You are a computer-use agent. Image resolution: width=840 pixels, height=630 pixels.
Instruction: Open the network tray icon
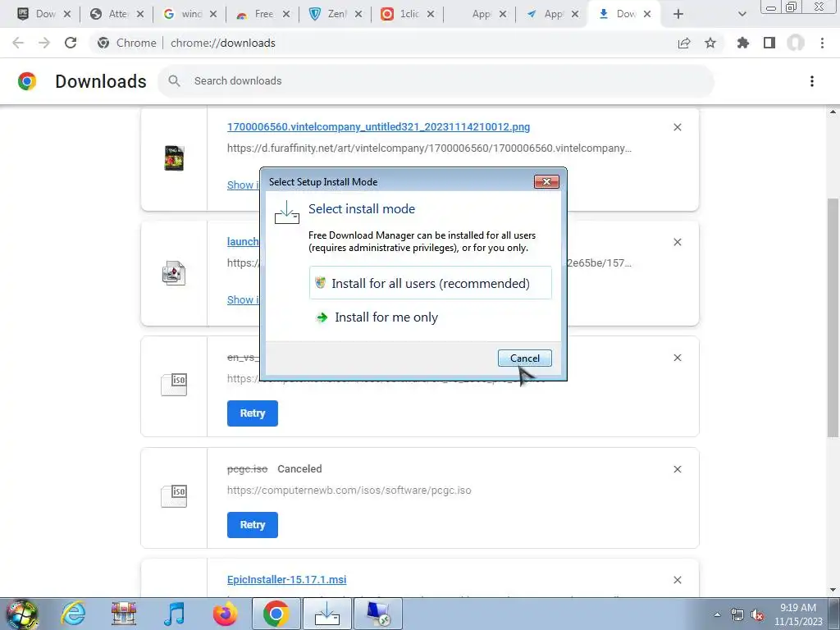pos(737,614)
